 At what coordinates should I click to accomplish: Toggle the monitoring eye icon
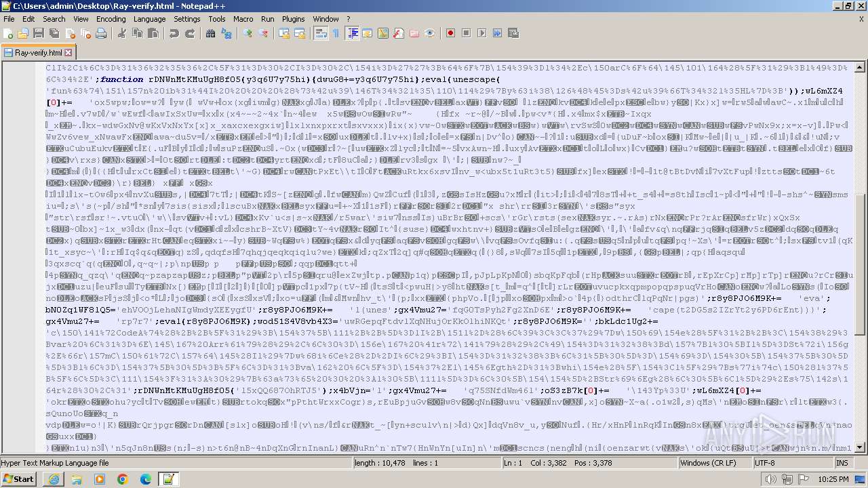[429, 33]
